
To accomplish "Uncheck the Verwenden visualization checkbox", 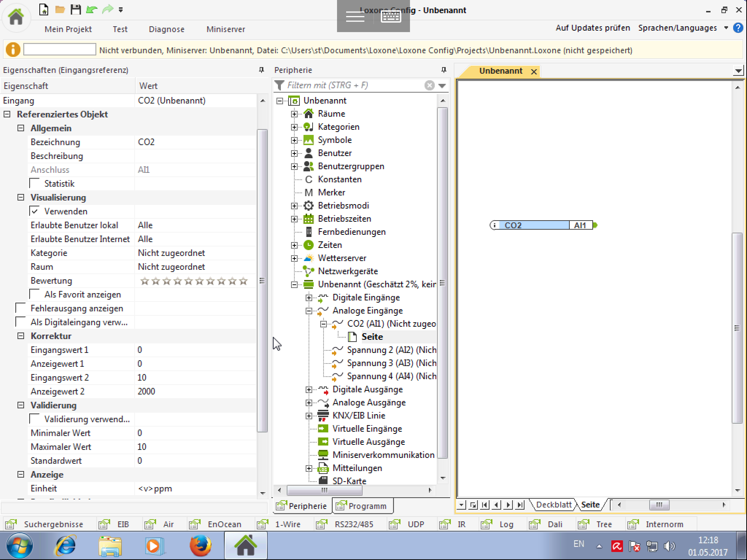I will (x=35, y=211).
